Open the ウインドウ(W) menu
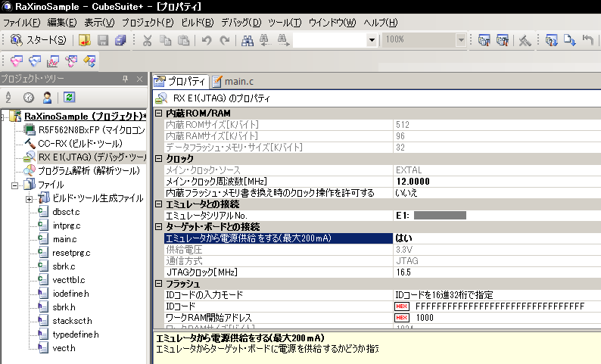Viewport: 601px width, 364px height. coord(332,23)
